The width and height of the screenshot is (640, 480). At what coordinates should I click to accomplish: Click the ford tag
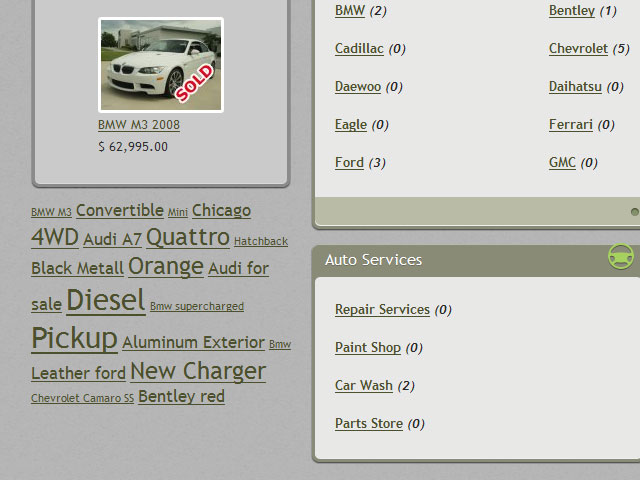coord(110,373)
